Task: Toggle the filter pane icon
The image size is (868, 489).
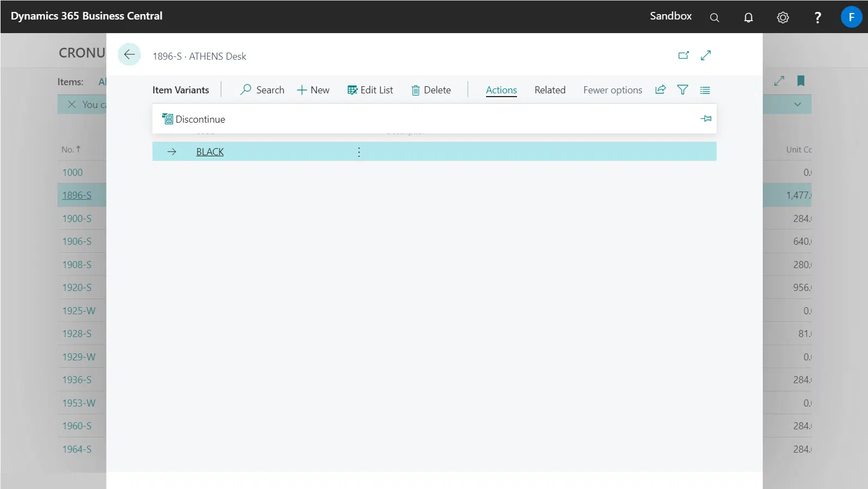Action: [x=682, y=90]
